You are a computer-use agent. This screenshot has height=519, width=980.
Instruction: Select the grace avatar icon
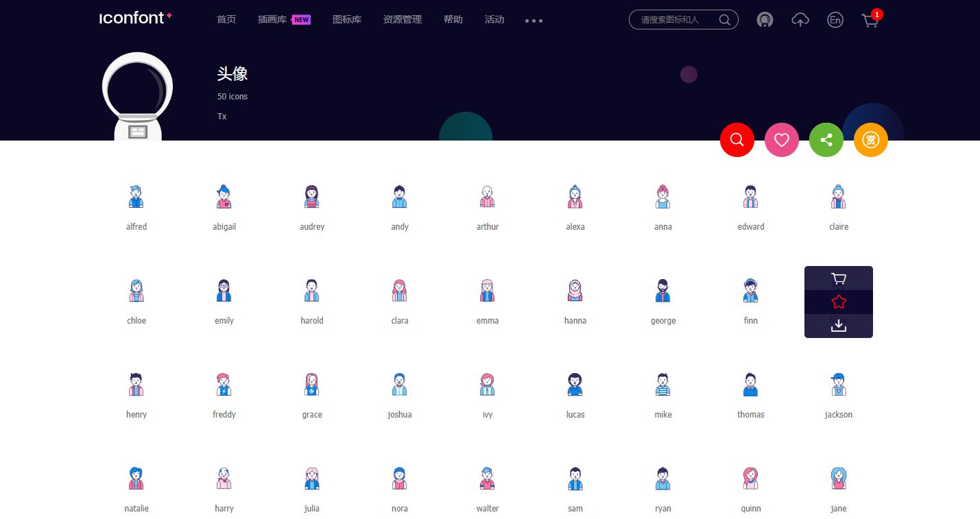click(x=312, y=384)
